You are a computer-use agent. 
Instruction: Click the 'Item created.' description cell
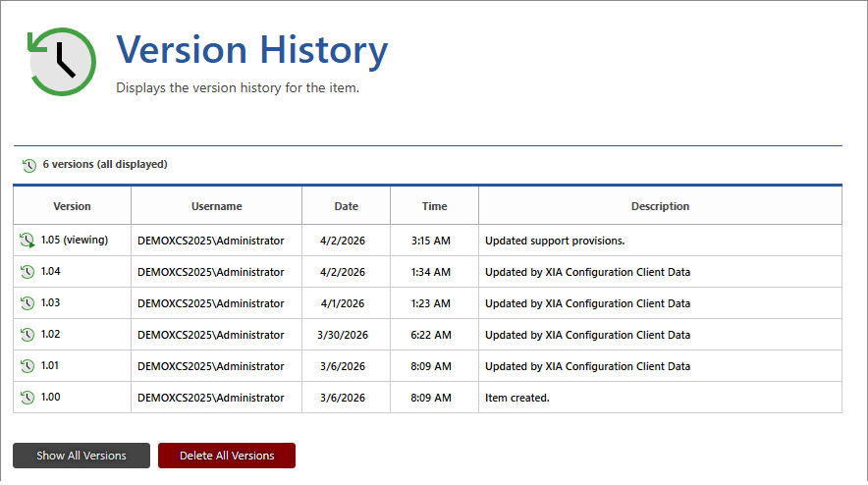(x=517, y=398)
